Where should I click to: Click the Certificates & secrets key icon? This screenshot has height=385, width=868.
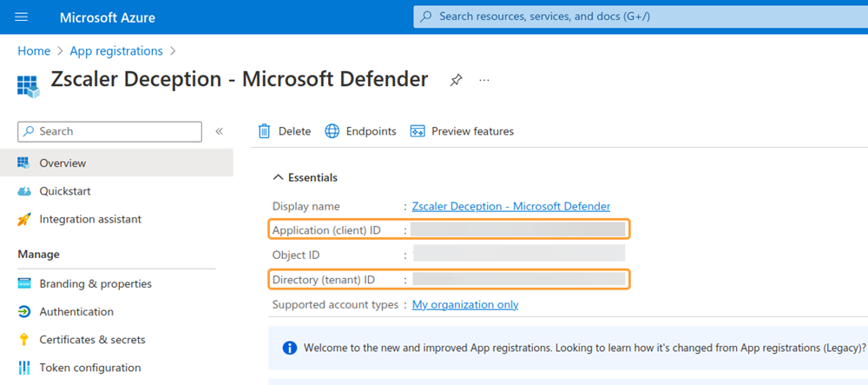(23, 340)
